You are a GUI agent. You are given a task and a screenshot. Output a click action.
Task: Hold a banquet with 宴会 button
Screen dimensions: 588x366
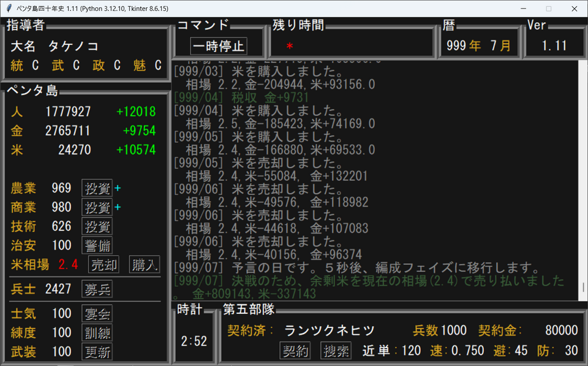point(97,314)
